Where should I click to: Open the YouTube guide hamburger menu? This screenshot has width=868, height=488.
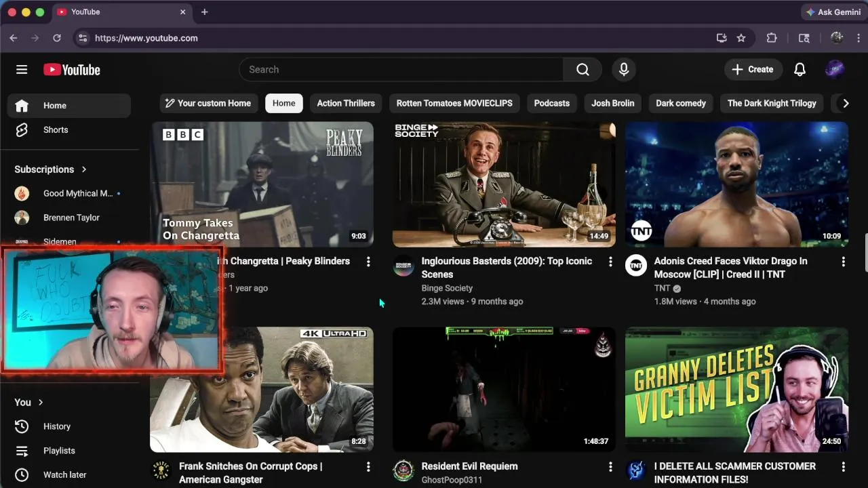coord(22,70)
